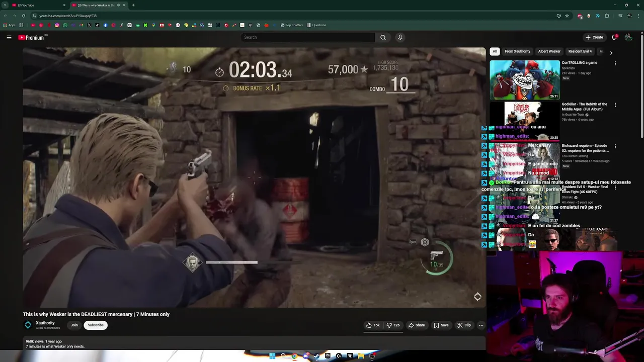Bookmark this page with star icon
This screenshot has height=362, width=644.
click(x=567, y=16)
